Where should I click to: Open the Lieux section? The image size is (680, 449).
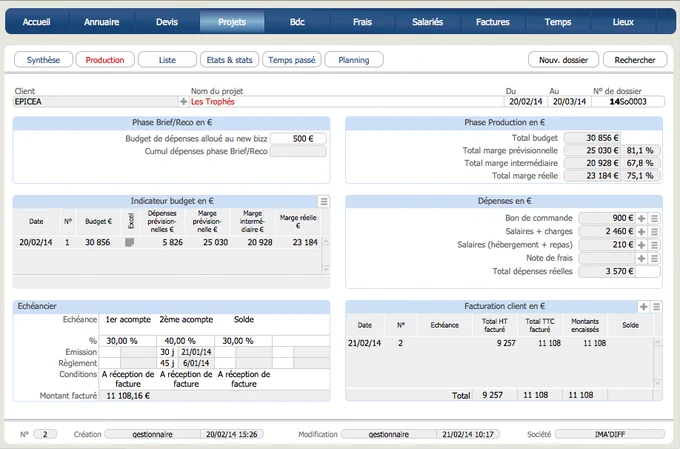coord(623,22)
